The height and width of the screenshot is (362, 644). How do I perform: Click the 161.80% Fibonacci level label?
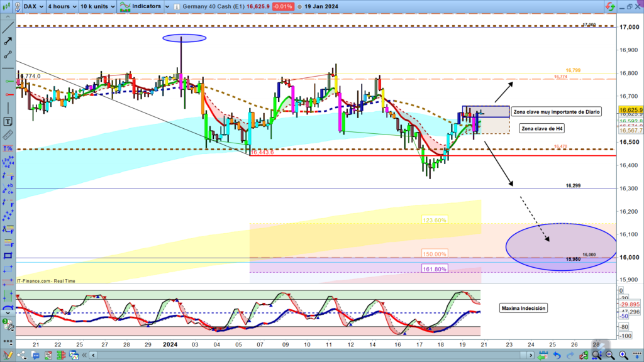coord(435,268)
